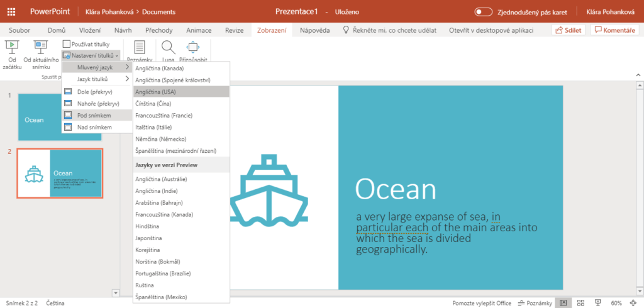
Task: Click the Lupa magnifier icon
Action: [168, 47]
